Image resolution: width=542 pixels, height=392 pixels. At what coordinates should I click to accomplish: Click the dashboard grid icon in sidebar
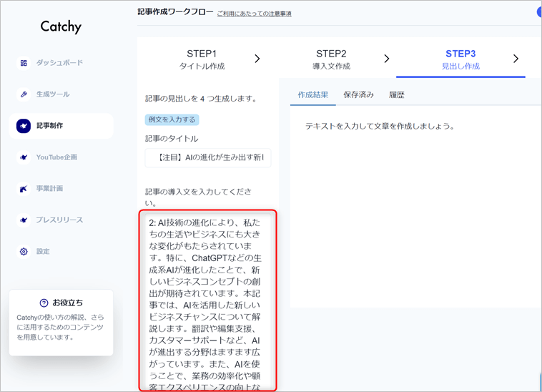pyautogui.click(x=24, y=63)
